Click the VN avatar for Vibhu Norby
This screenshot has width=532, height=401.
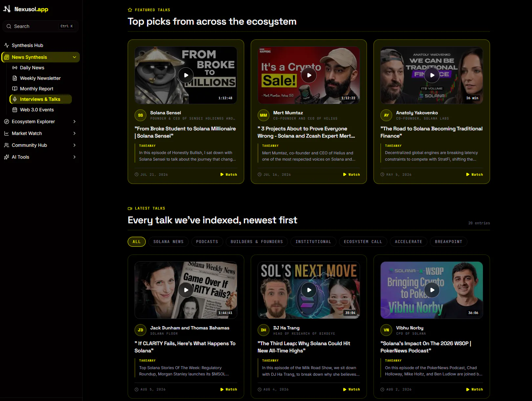tap(386, 330)
